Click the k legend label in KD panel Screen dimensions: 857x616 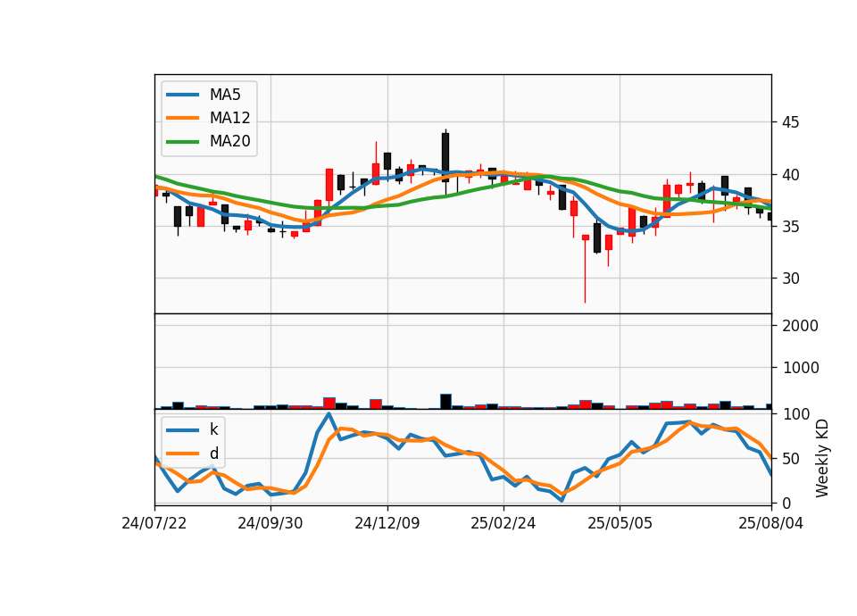213,429
